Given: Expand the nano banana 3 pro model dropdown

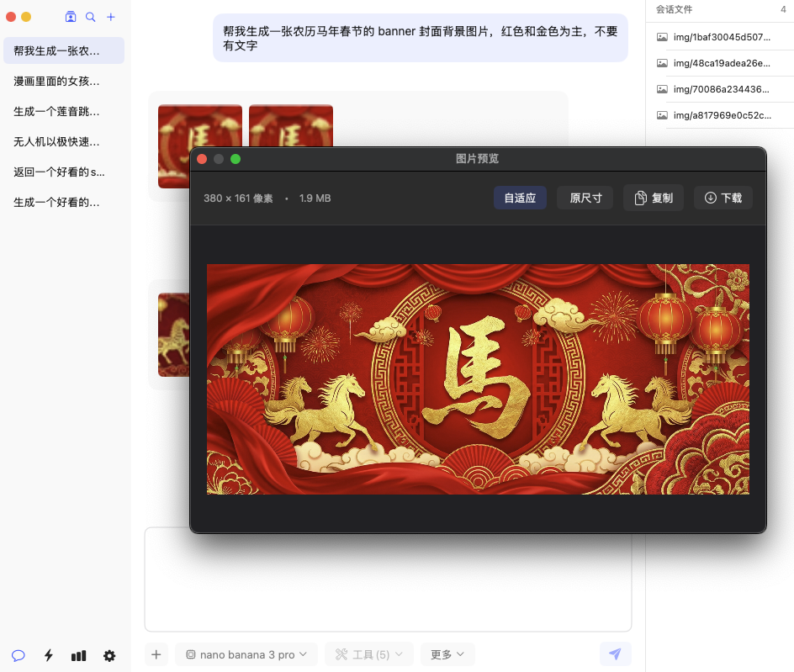Looking at the screenshot, I should [x=246, y=654].
